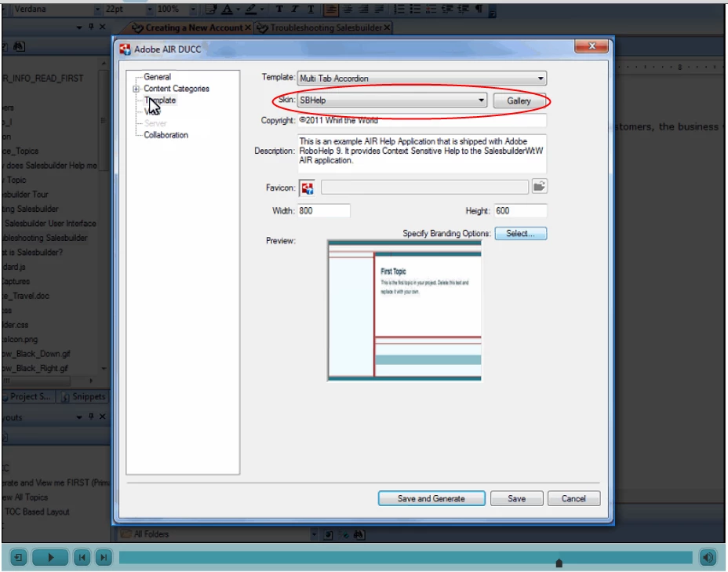Screen dimensions: 728x572
Task: Close the upper left panel with X icon
Action: (x=103, y=27)
